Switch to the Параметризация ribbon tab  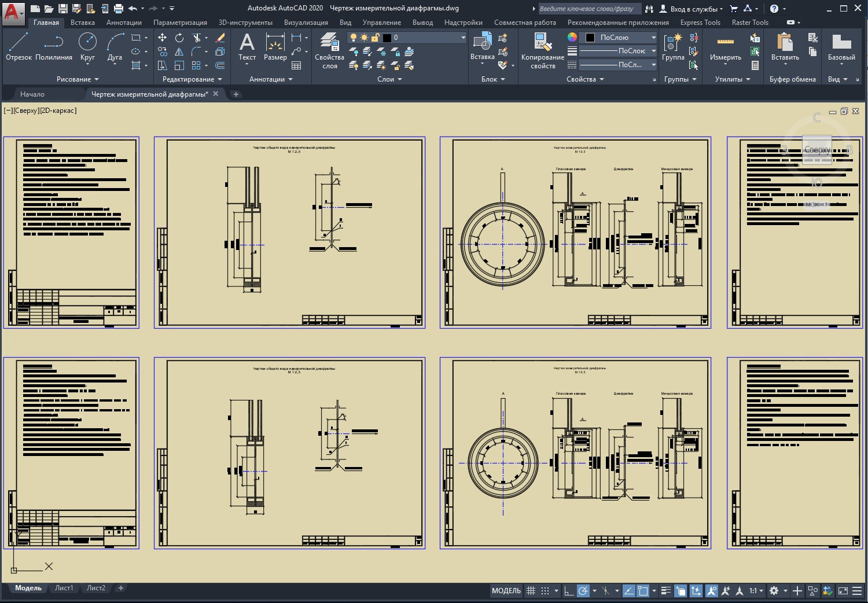(x=180, y=23)
